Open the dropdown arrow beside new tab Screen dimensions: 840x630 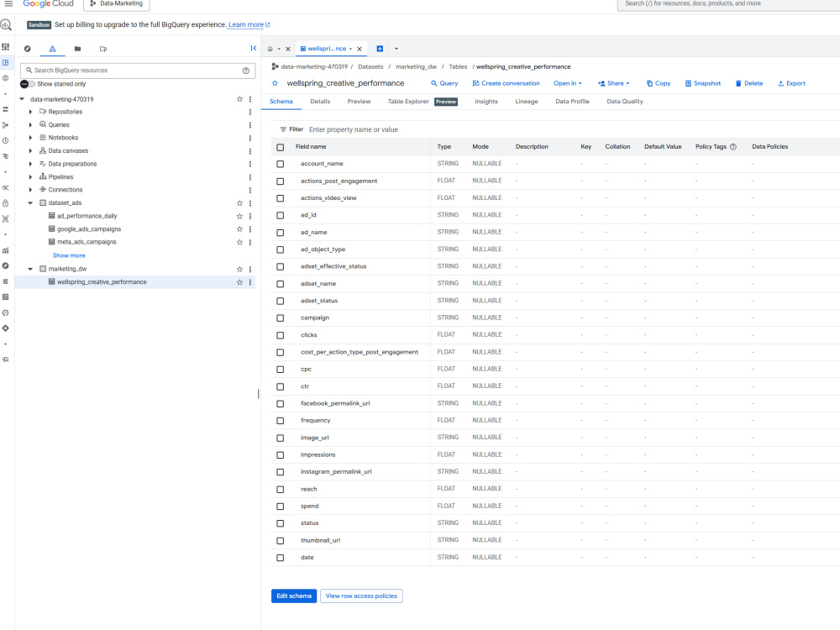[396, 49]
